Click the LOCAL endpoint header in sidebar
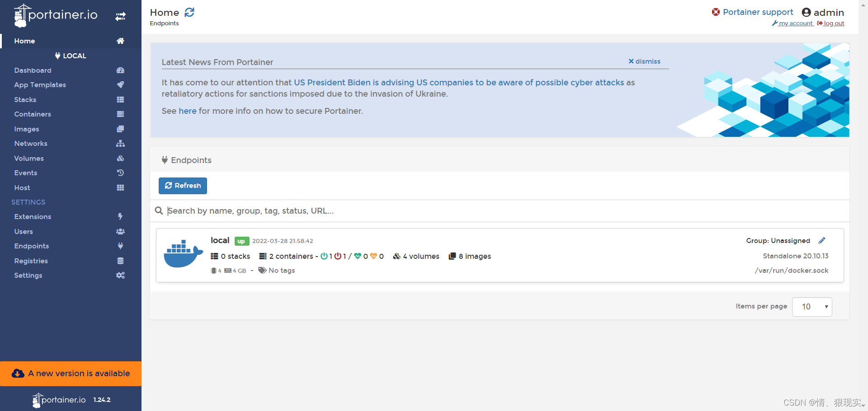The height and width of the screenshot is (411, 868). 71,56
